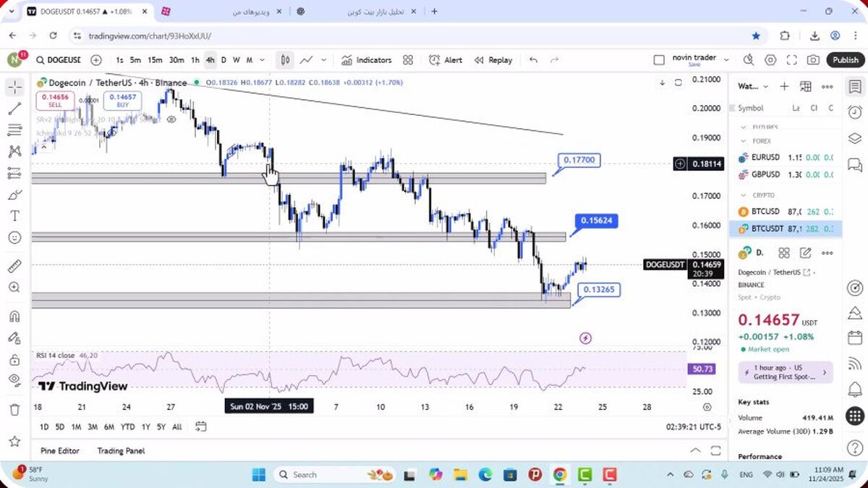This screenshot has width=868, height=488.
Task: Select the YTD date range
Action: (x=128, y=427)
